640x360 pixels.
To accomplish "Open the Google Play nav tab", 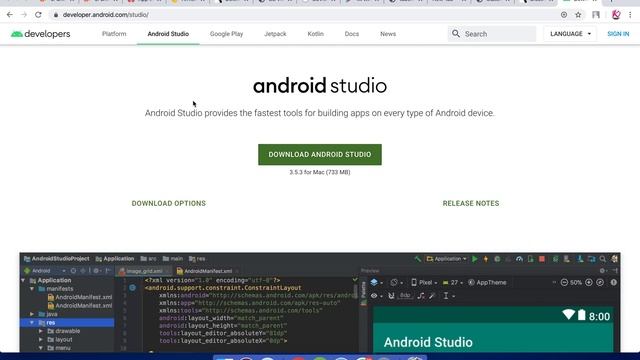I will (x=227, y=34).
